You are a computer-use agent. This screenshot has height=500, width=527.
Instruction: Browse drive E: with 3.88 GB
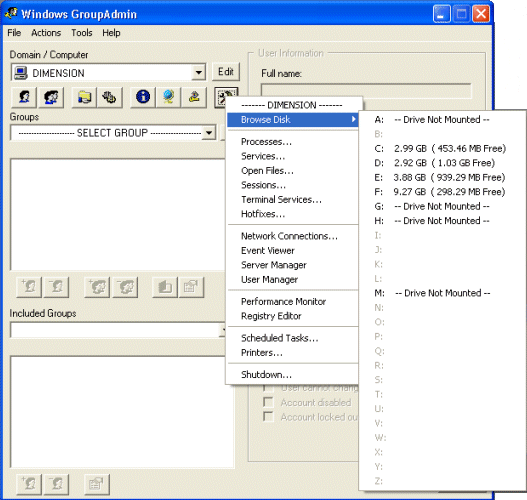click(442, 177)
